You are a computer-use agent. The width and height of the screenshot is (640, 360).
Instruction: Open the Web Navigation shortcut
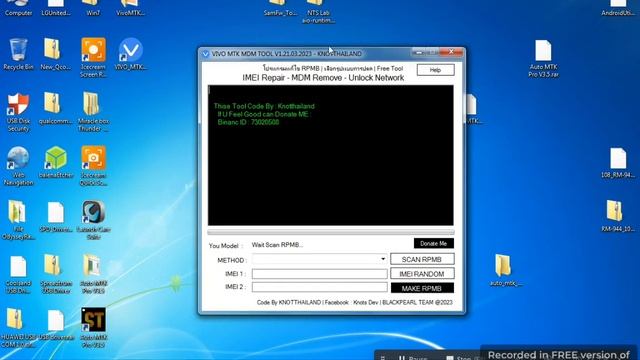pos(18,158)
